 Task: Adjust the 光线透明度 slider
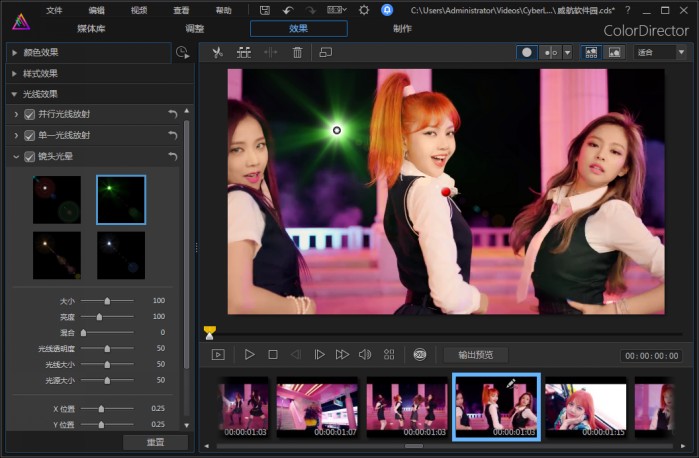point(107,348)
